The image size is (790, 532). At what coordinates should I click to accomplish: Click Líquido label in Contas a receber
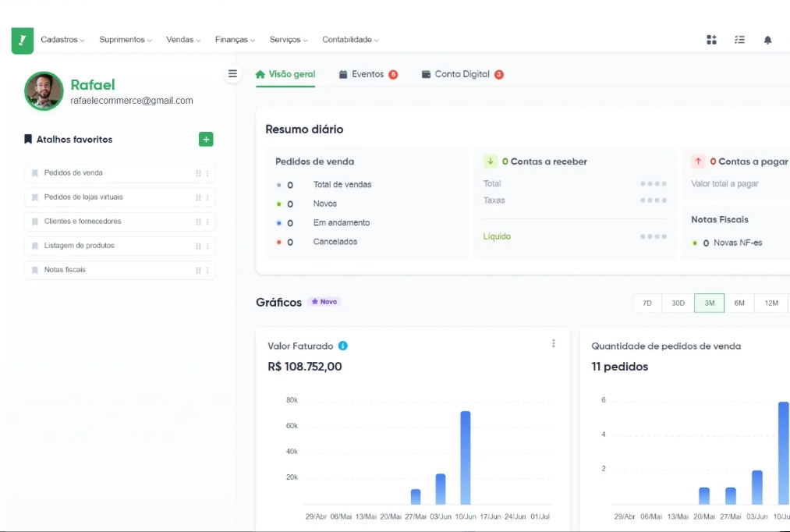click(x=497, y=236)
